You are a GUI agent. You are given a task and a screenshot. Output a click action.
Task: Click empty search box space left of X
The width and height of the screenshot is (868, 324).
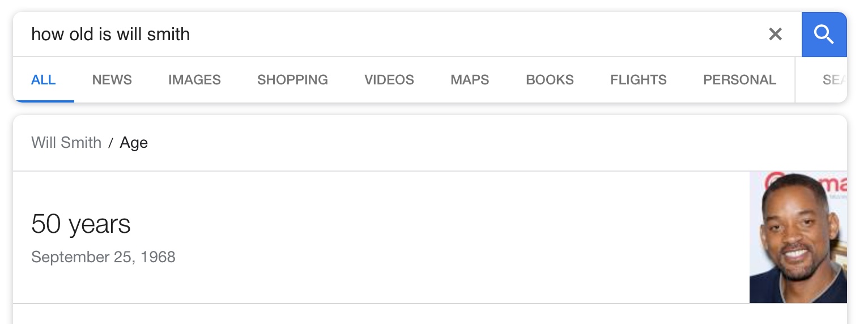[x=476, y=35]
